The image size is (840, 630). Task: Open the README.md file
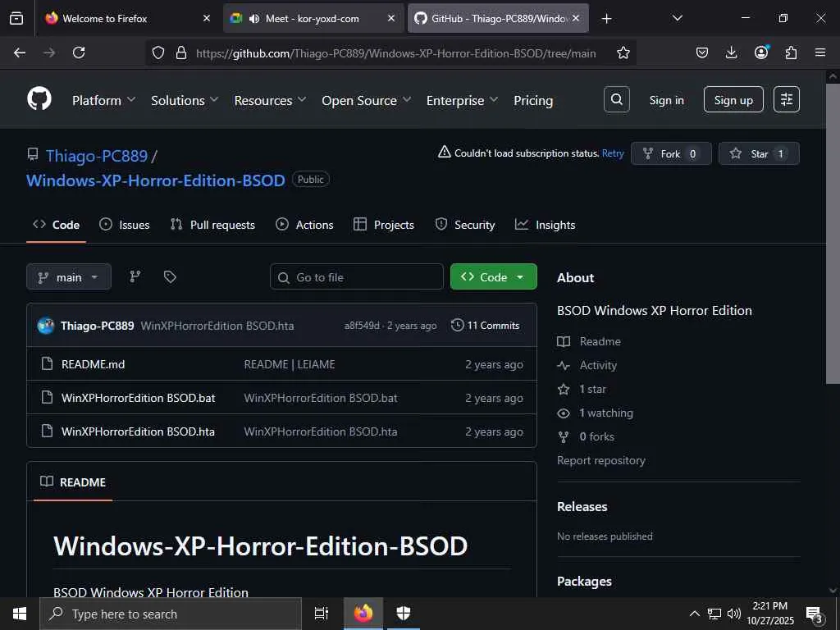[93, 364]
